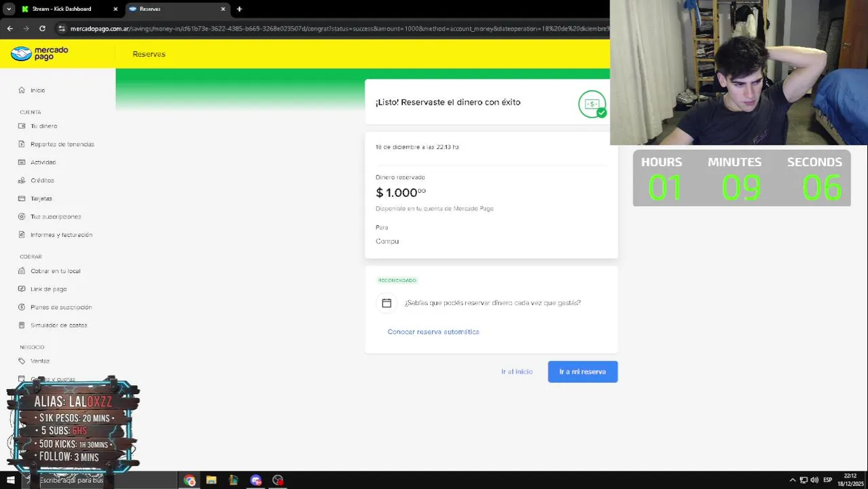Click the Cobrar en tu local icon
This screenshot has height=489, width=868.
tap(22, 271)
